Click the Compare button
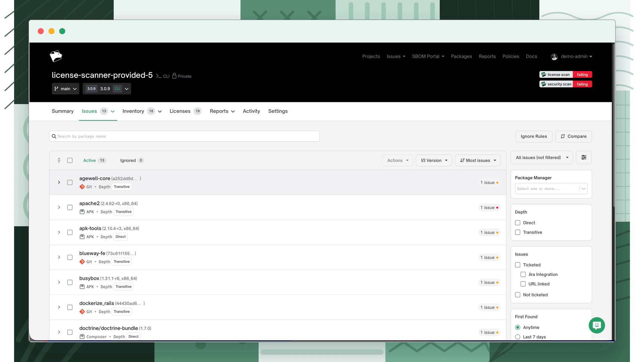 point(574,136)
